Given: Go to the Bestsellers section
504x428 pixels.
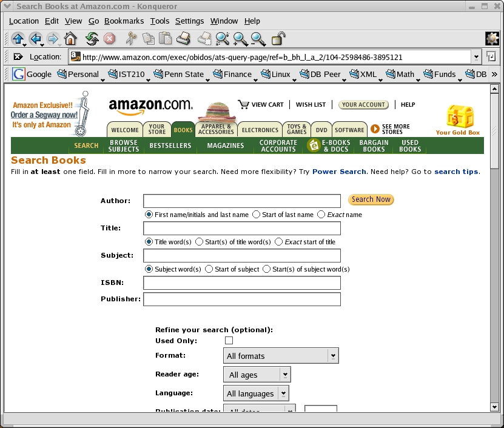Looking at the screenshot, I should pos(170,145).
